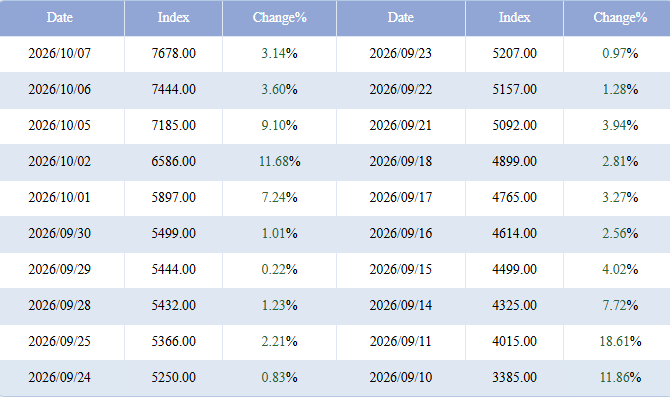This screenshot has width=670, height=397.
Task: Click the 0.22% change cell
Action: coord(279,269)
